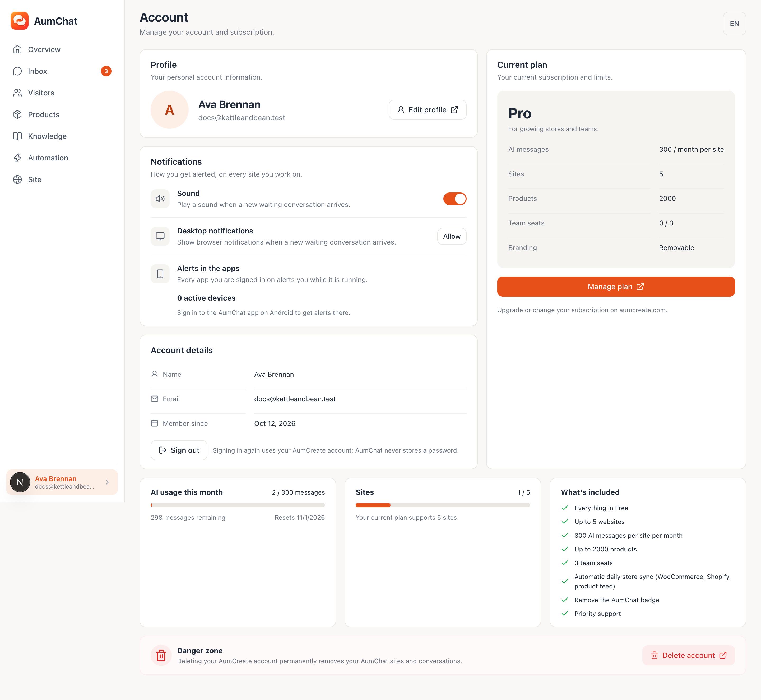Image resolution: width=761 pixels, height=700 pixels.
Task: Click the '0 active devices' text
Action: click(206, 298)
